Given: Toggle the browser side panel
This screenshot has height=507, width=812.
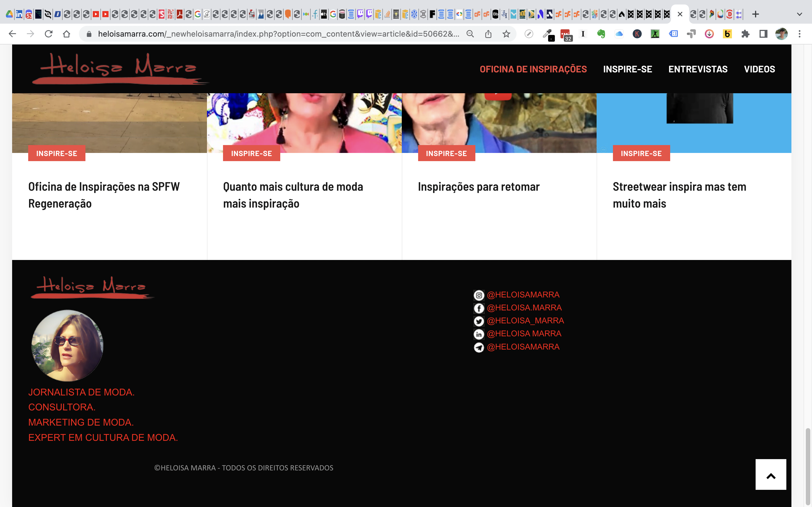Looking at the screenshot, I should (x=763, y=34).
